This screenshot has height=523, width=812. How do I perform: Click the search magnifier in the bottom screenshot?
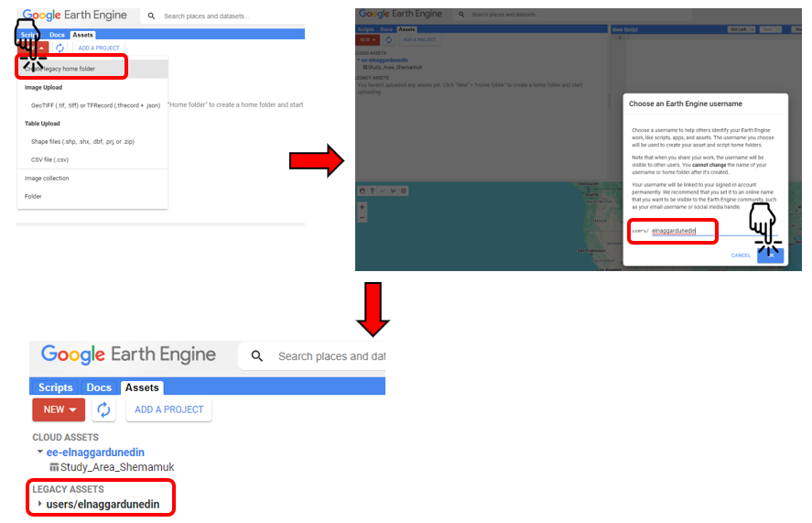[x=257, y=356]
